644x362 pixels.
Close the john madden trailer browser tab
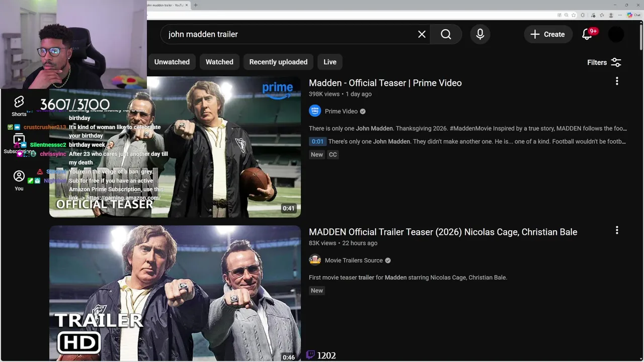coord(187,5)
